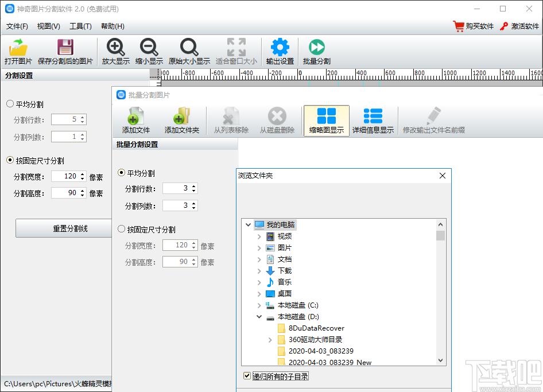Image resolution: width=543 pixels, height=392 pixels.
Task: Select 按固定尺寸分割 radio in 批量分割设置
Action: (121, 229)
